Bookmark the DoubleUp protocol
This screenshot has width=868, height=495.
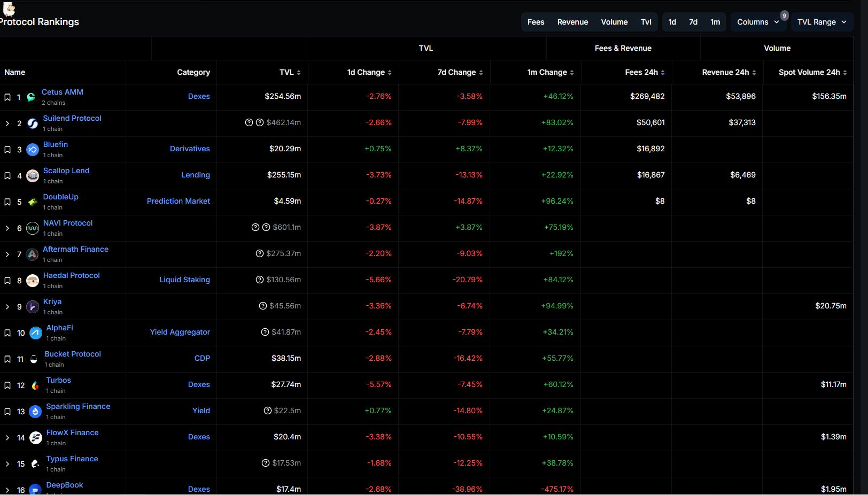7,202
